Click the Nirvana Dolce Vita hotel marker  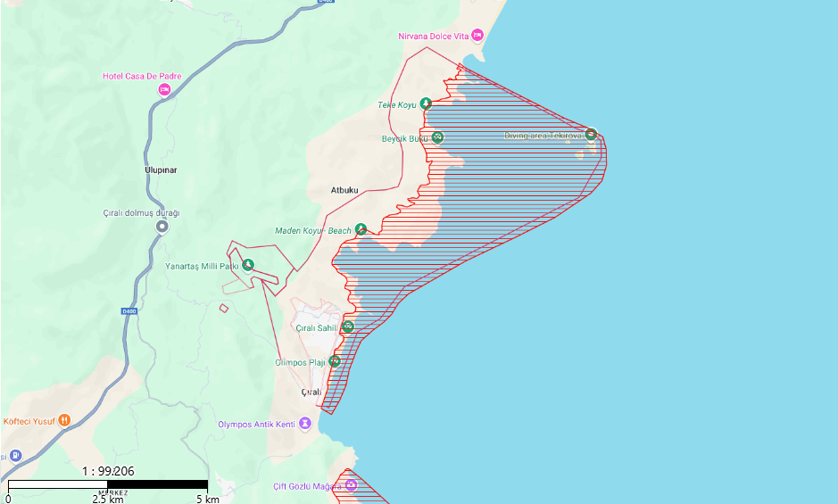point(477,36)
